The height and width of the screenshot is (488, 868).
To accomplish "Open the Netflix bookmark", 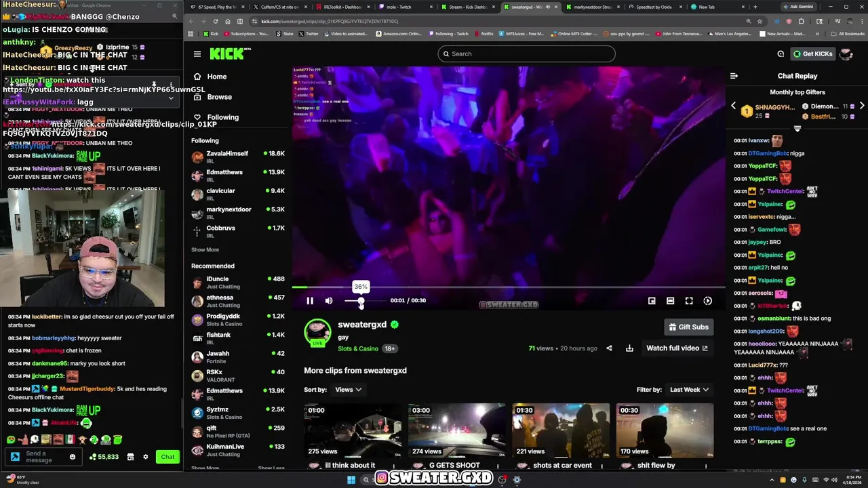I will [x=484, y=33].
